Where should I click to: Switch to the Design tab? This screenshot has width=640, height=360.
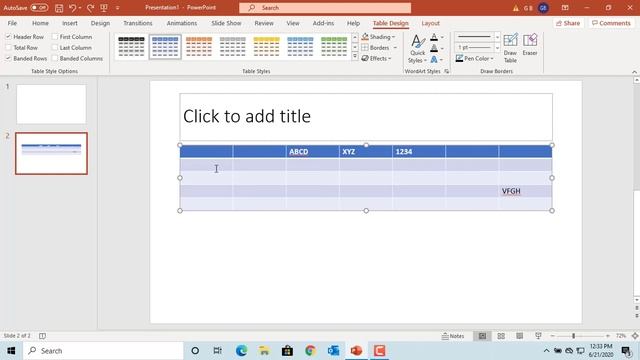[x=100, y=23]
